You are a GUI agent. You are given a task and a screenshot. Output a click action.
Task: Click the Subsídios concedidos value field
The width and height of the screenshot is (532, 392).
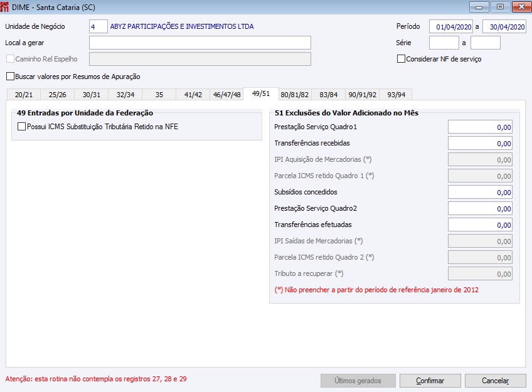coord(480,192)
